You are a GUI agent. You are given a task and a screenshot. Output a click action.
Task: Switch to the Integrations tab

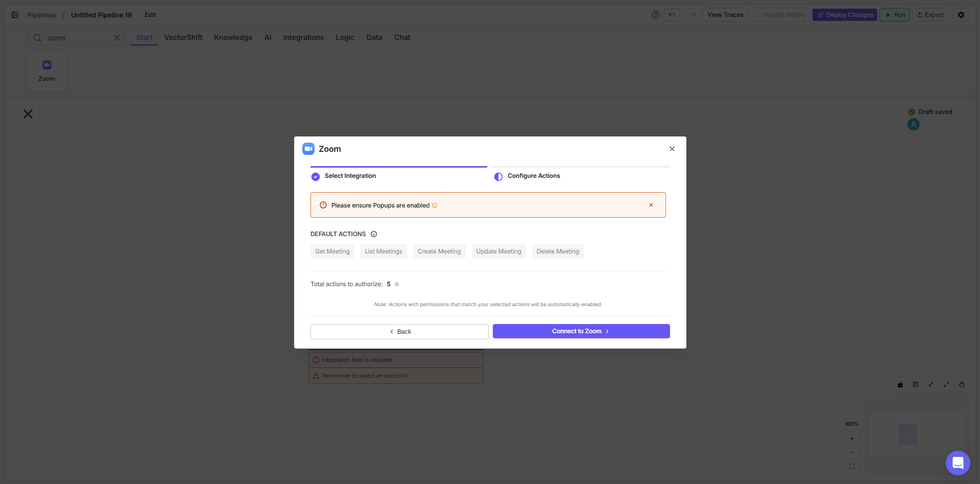(303, 37)
